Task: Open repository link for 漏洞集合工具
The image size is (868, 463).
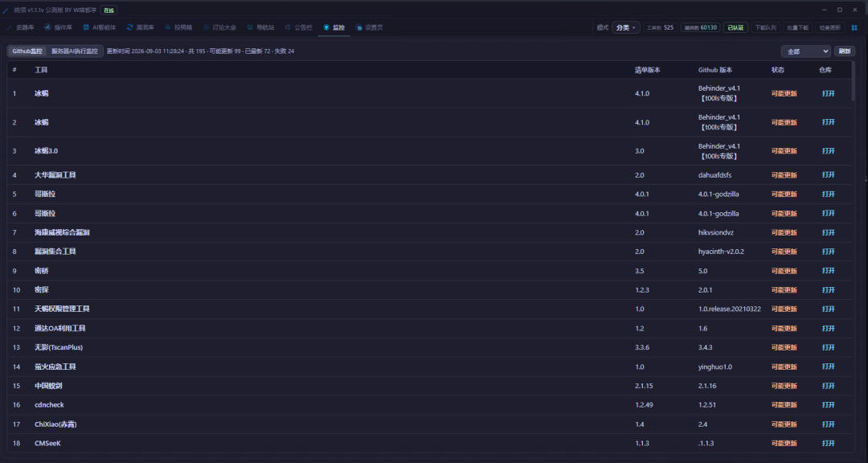Action: (x=828, y=252)
